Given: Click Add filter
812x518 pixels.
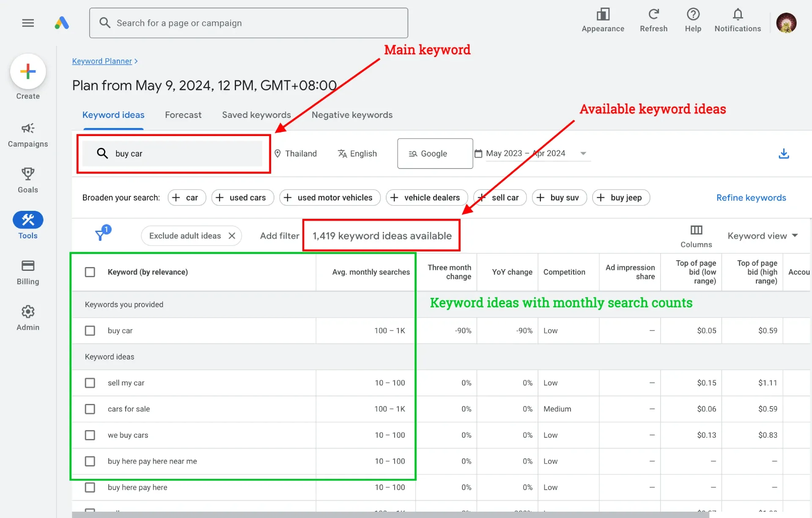Looking at the screenshot, I should pos(280,236).
